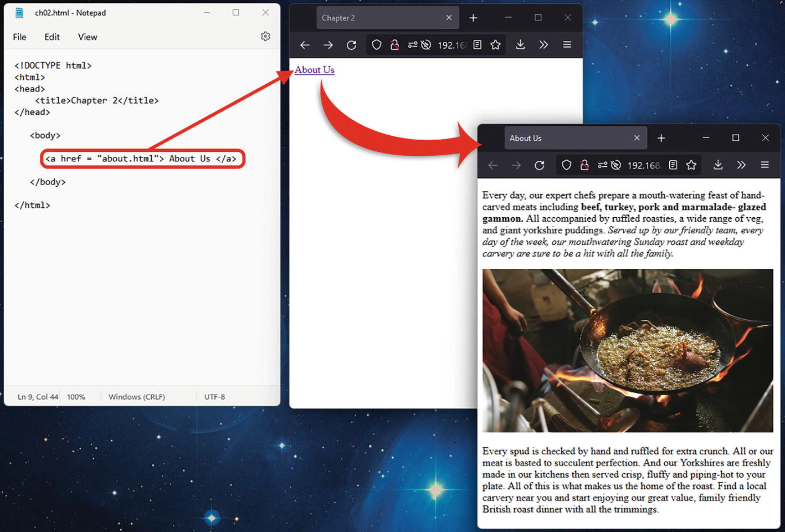Image resolution: width=785 pixels, height=532 pixels.
Task: Click the 100% zoom level in status bar
Action: point(76,397)
